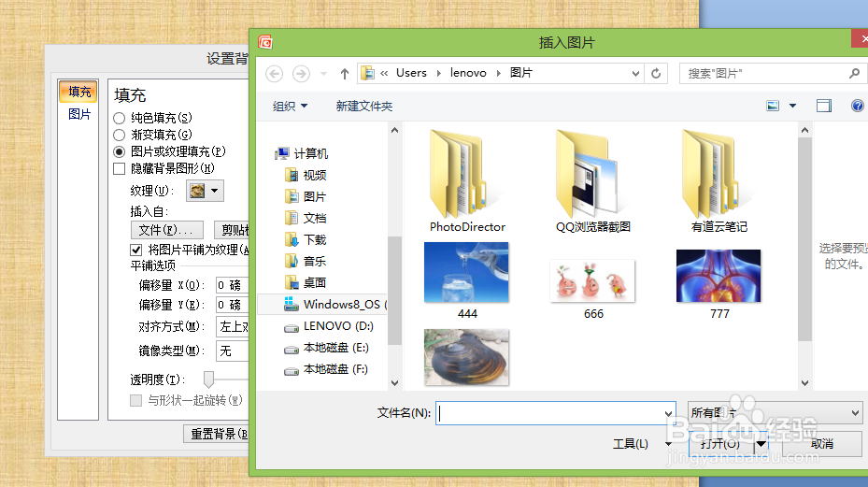
Task: Select 视频 in the navigation tree
Action: tap(306, 175)
